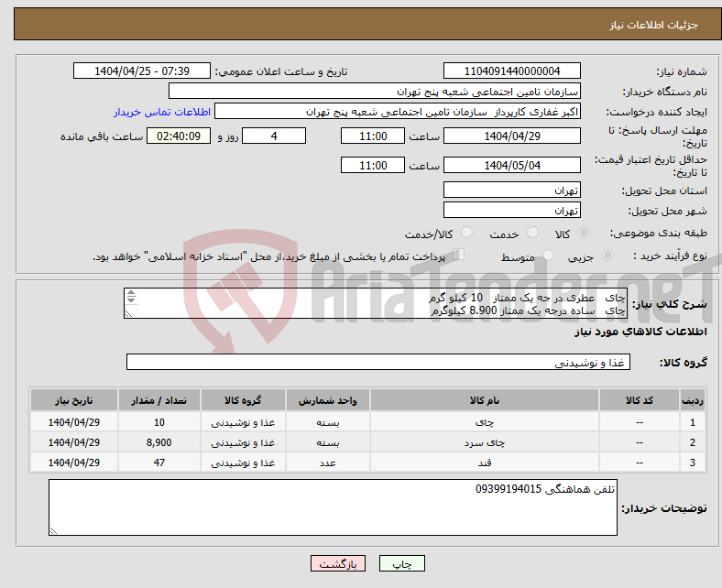The width and height of the screenshot is (722, 588).
Task: Click the تعداد / مقدار column header
Action: point(159,400)
